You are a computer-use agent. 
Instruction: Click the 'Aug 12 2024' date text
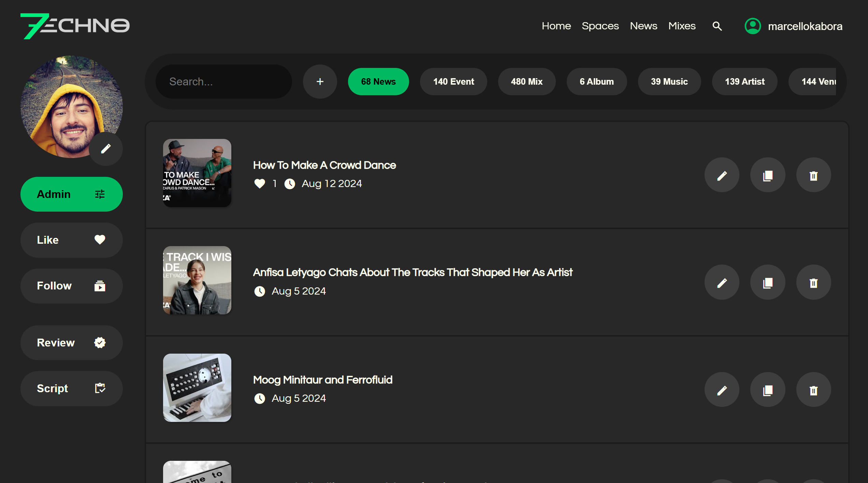pyautogui.click(x=332, y=184)
